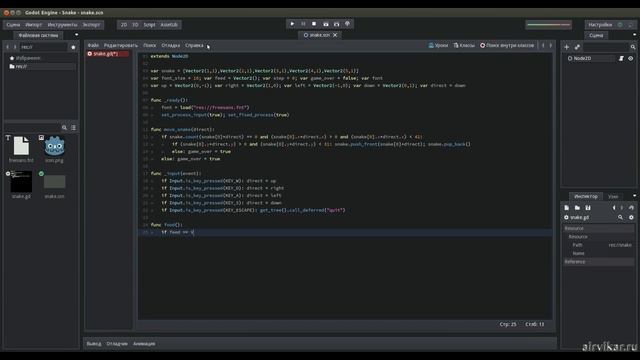This screenshot has width=640, height=360.
Task: Close the snake.scn scene tab
Action: coord(335,35)
